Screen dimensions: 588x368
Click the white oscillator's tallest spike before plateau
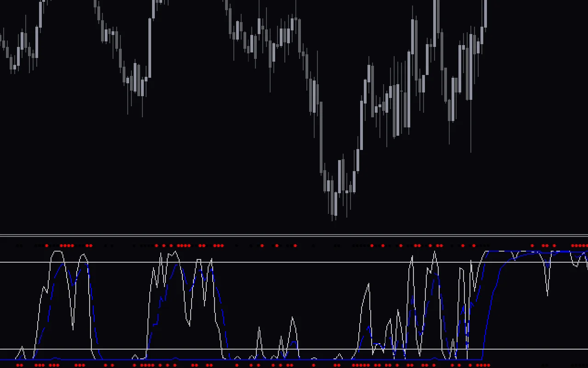(434, 253)
